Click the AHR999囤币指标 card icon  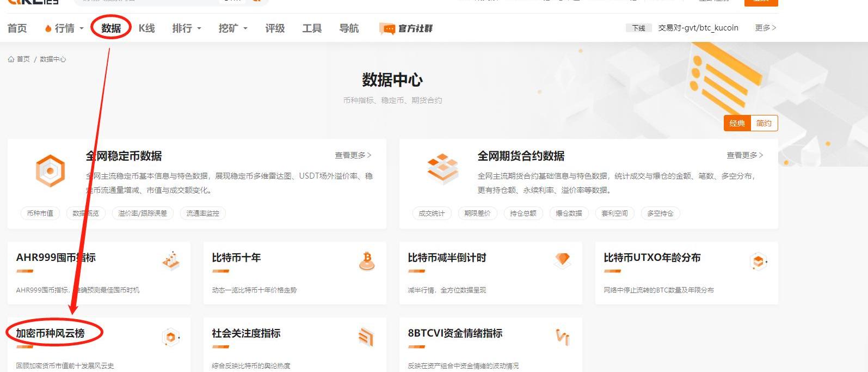coord(171,261)
